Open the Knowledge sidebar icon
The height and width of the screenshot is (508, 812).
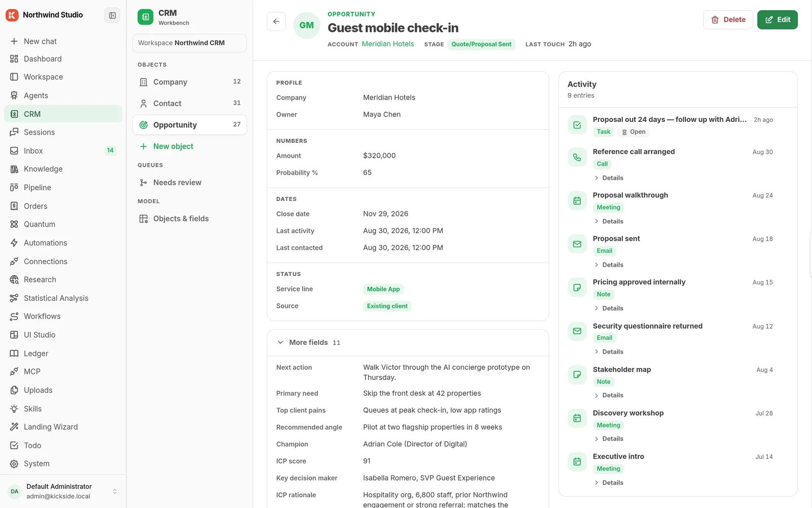point(14,169)
